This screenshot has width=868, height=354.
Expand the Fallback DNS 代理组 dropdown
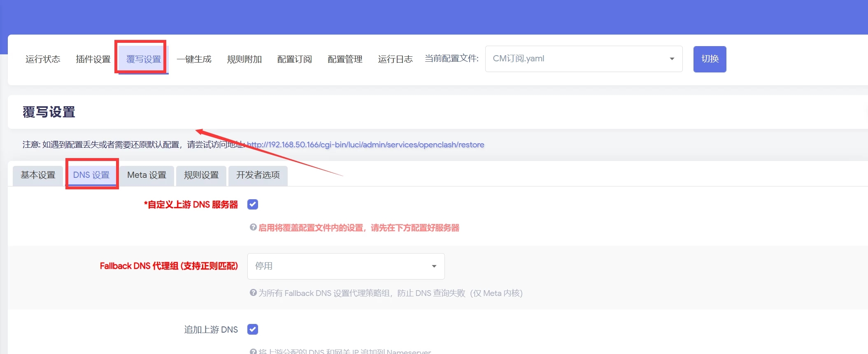point(346,266)
